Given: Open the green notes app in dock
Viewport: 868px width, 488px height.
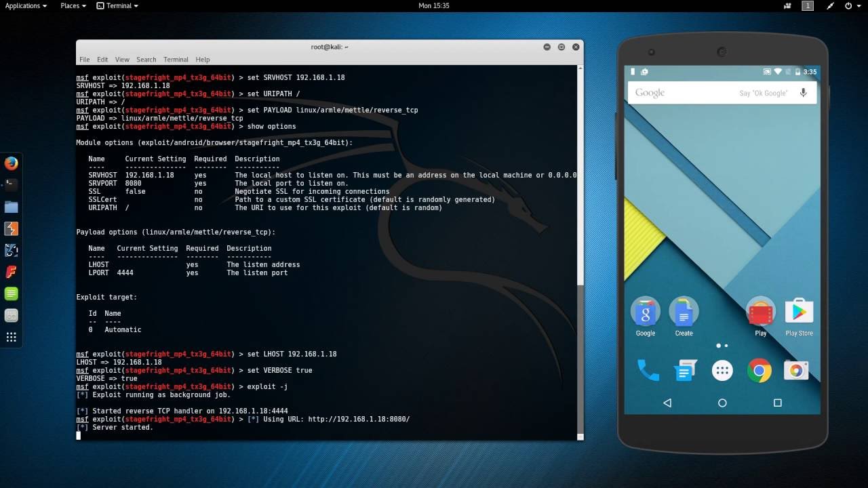Looking at the screenshot, I should tap(11, 293).
